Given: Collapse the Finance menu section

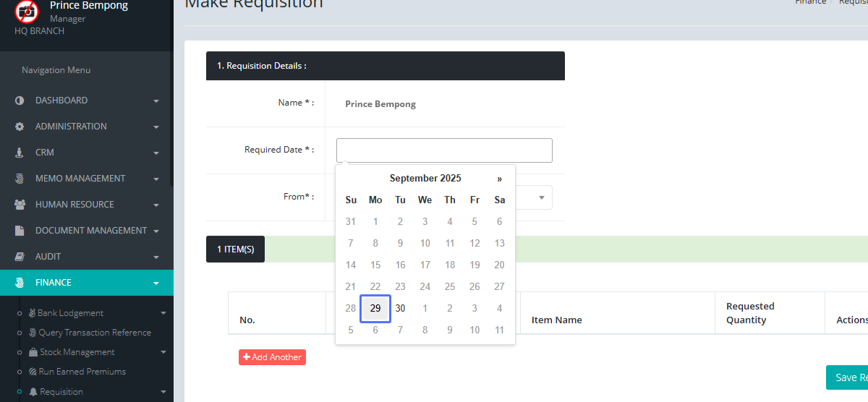Looking at the screenshot, I should pos(156,283).
